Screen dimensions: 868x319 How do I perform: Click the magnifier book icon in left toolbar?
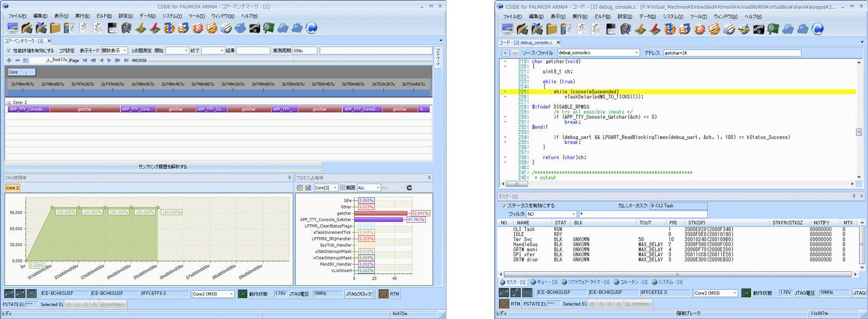[126, 28]
